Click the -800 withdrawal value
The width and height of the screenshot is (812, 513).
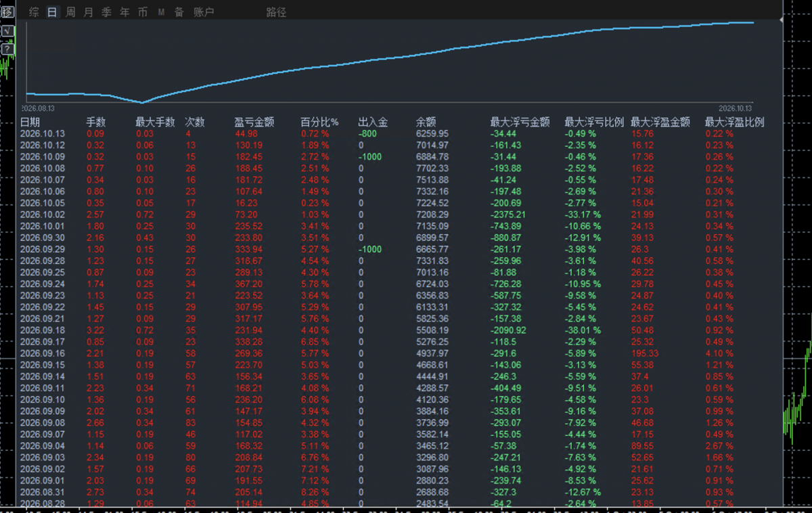[369, 134]
